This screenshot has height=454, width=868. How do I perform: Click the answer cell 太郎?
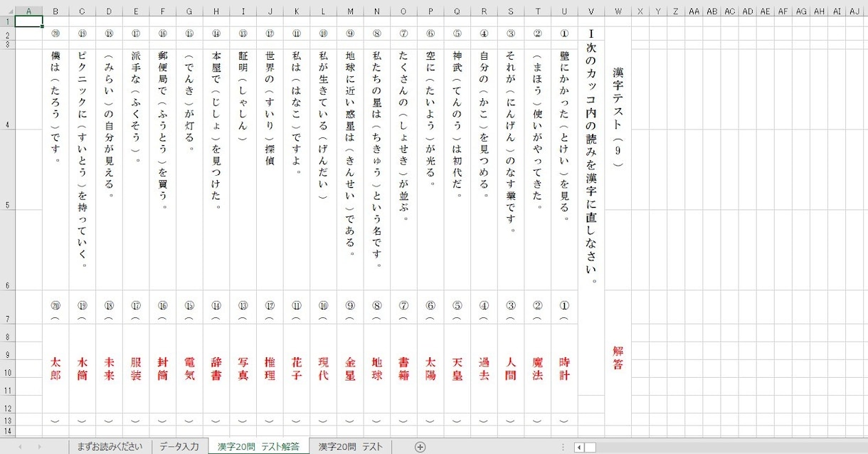click(55, 369)
